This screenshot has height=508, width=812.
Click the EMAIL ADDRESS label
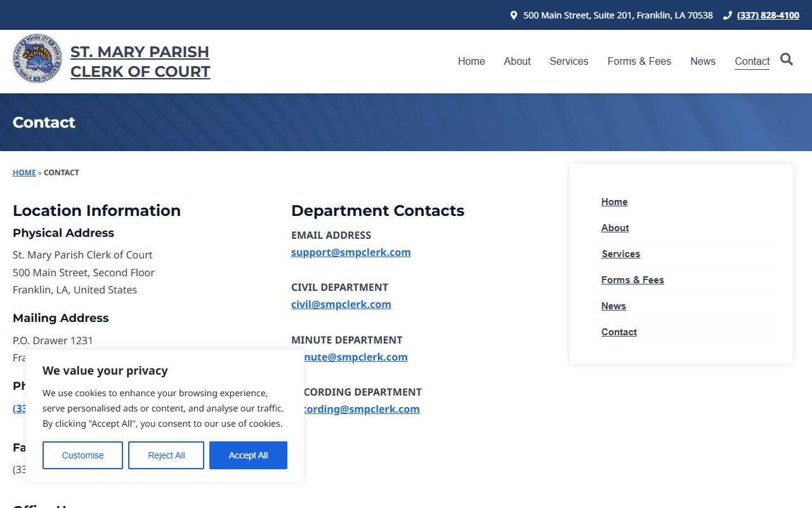click(x=331, y=235)
